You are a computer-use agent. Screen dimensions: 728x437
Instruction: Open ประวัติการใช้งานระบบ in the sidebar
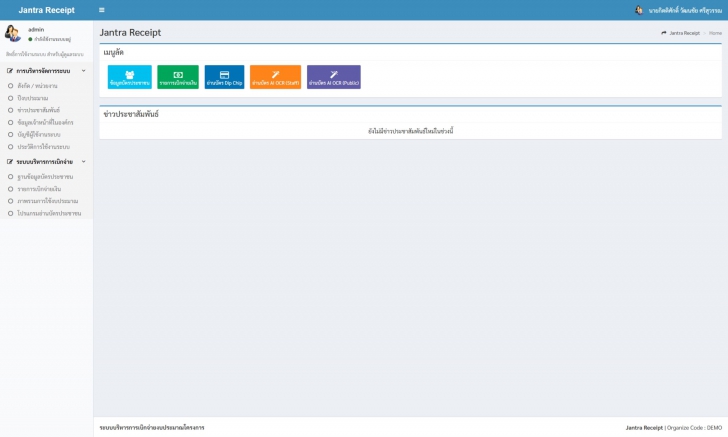pyautogui.click(x=46, y=147)
